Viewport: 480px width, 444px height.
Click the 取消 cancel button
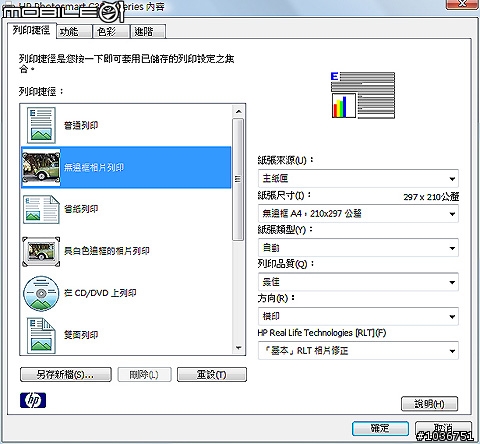coord(443,428)
